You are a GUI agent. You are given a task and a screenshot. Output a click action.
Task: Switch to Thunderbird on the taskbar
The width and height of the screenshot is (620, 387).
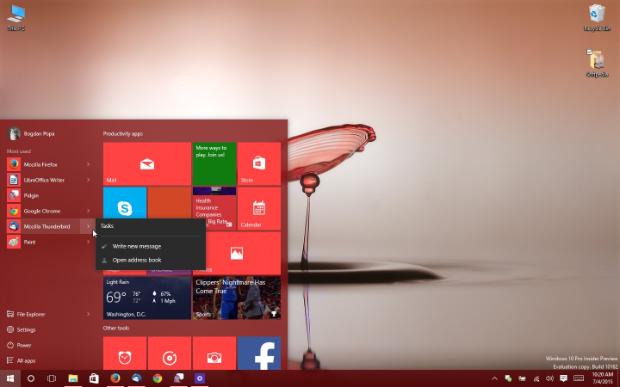pos(136,379)
